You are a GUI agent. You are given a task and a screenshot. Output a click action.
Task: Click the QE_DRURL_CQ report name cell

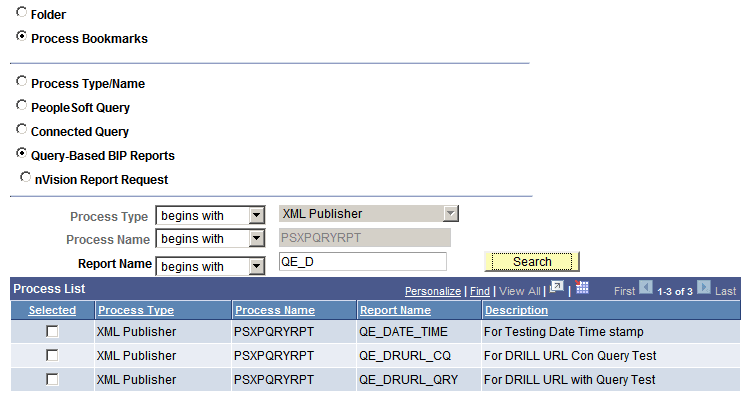[x=405, y=356]
